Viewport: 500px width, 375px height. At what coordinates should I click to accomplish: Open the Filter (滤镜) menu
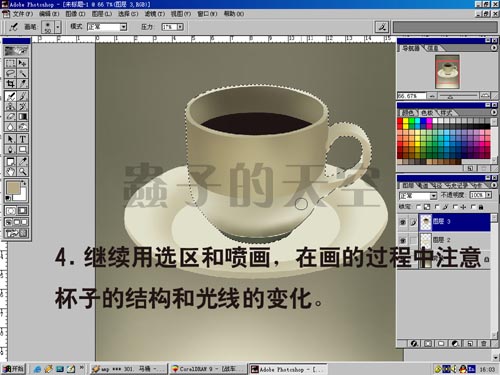tap(155, 14)
